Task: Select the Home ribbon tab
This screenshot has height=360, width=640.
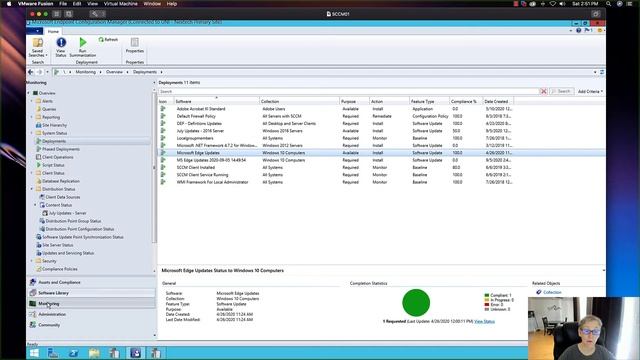Action: [53, 31]
